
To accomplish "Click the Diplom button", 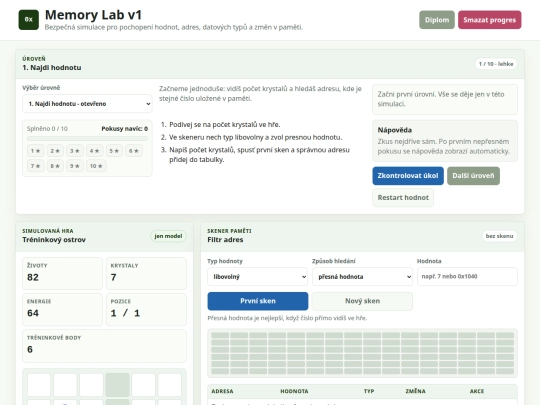I will pyautogui.click(x=437, y=20).
